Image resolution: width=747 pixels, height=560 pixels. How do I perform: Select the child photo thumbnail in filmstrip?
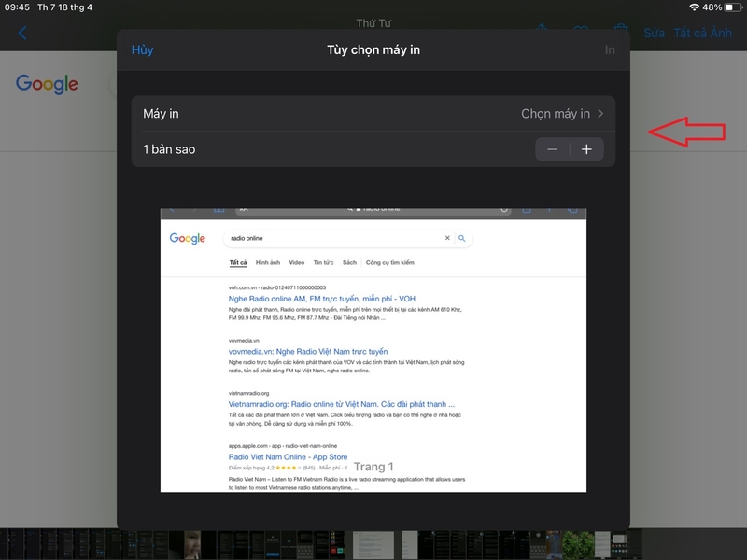pyautogui.click(x=192, y=545)
